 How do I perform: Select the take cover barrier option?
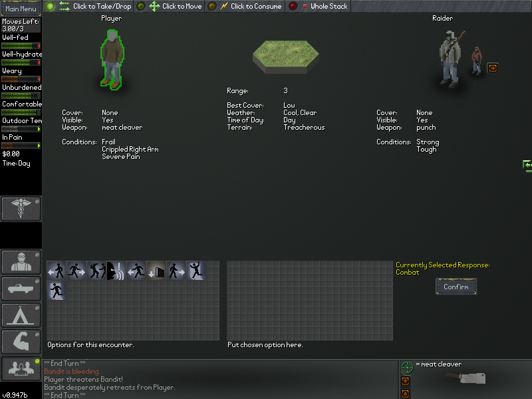[x=156, y=271]
